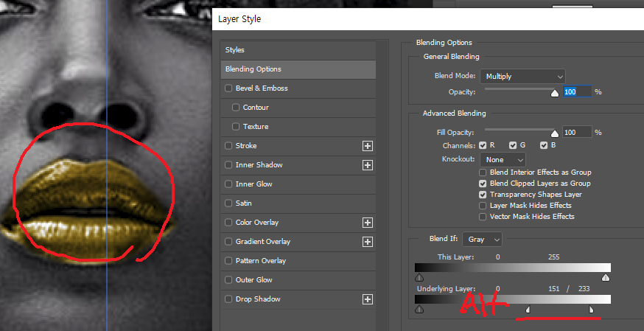The width and height of the screenshot is (644, 331).
Task: Click the Underlying Layer value 151
Action: tap(553, 289)
